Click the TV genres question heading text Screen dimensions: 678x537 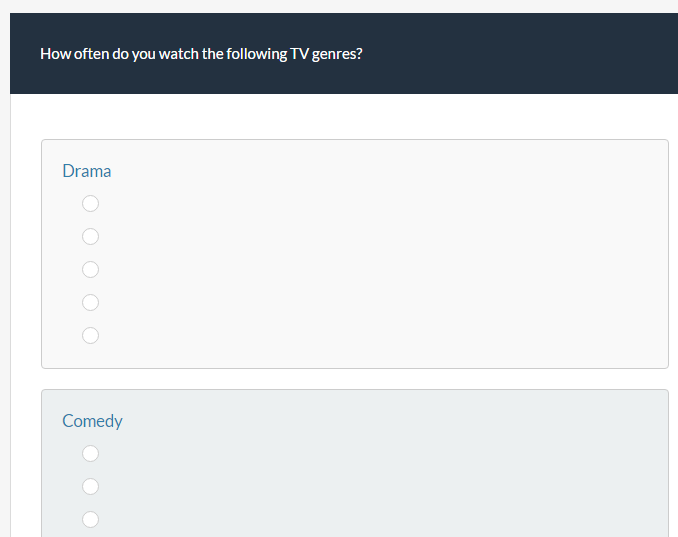click(201, 54)
